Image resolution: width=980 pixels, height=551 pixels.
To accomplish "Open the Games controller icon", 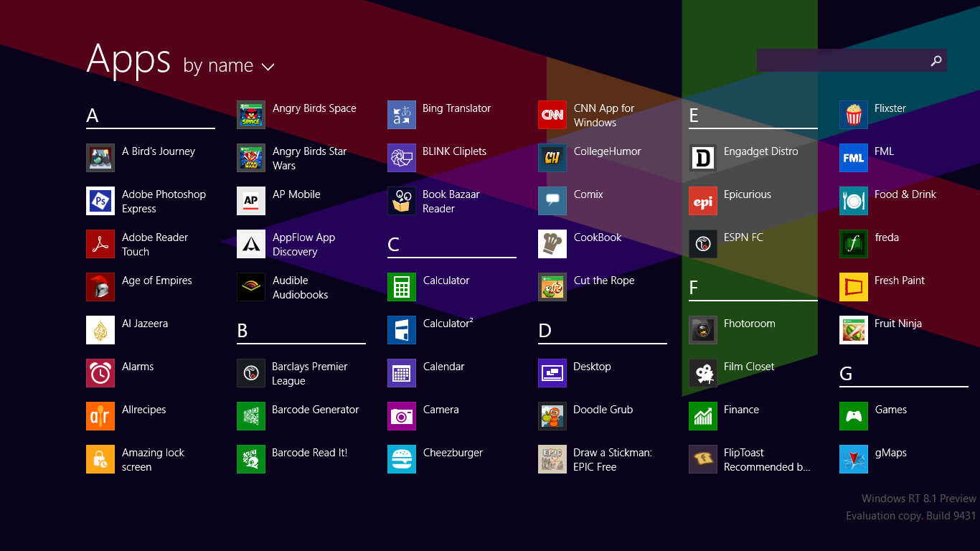I will (x=854, y=416).
